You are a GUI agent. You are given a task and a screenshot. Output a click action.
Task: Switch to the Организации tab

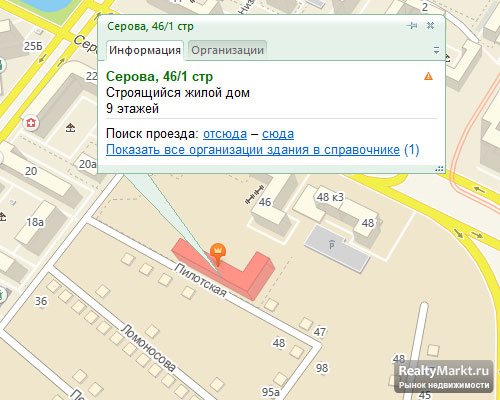227,50
